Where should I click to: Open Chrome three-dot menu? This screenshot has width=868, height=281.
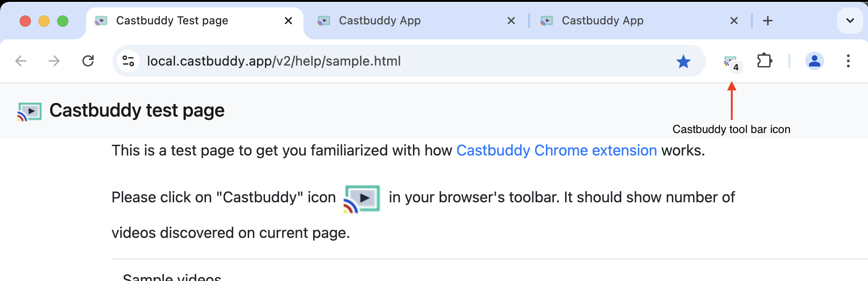click(848, 61)
